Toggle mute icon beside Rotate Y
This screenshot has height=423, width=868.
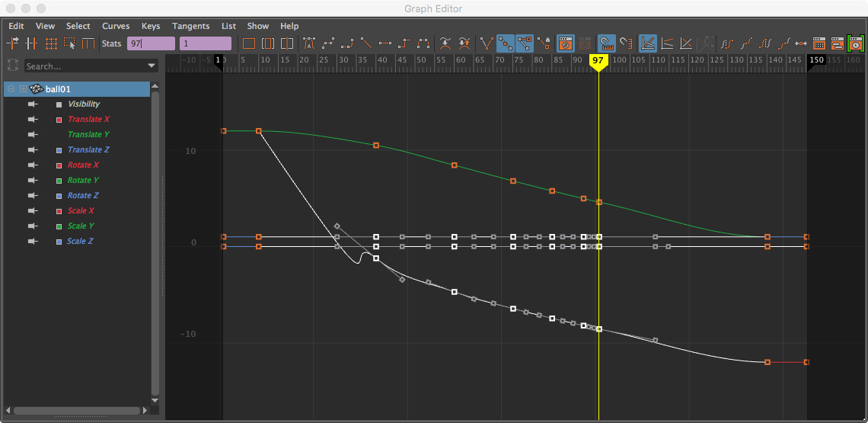(x=33, y=181)
